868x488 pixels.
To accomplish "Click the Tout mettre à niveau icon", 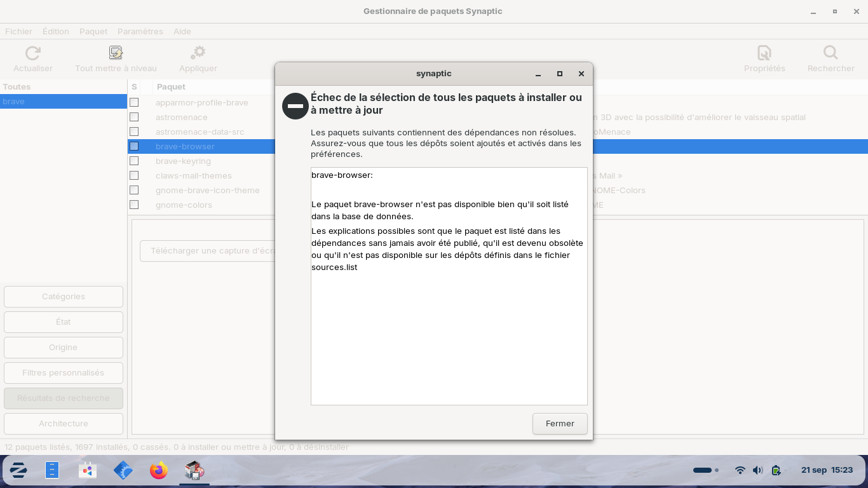I will [116, 53].
